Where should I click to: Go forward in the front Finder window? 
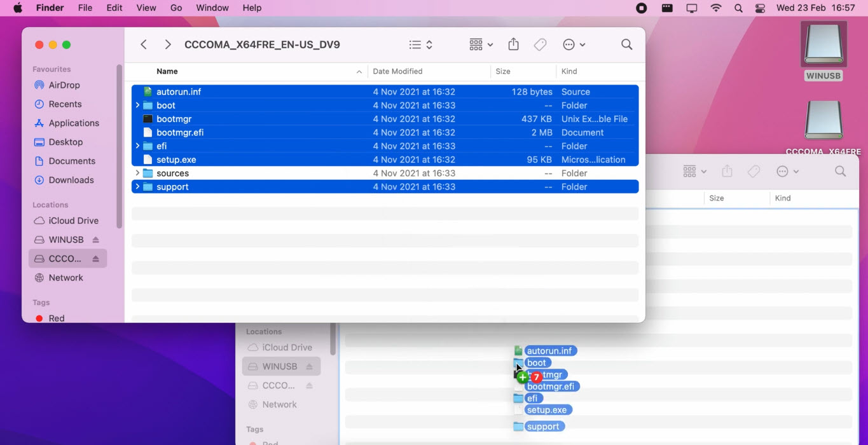pos(167,44)
